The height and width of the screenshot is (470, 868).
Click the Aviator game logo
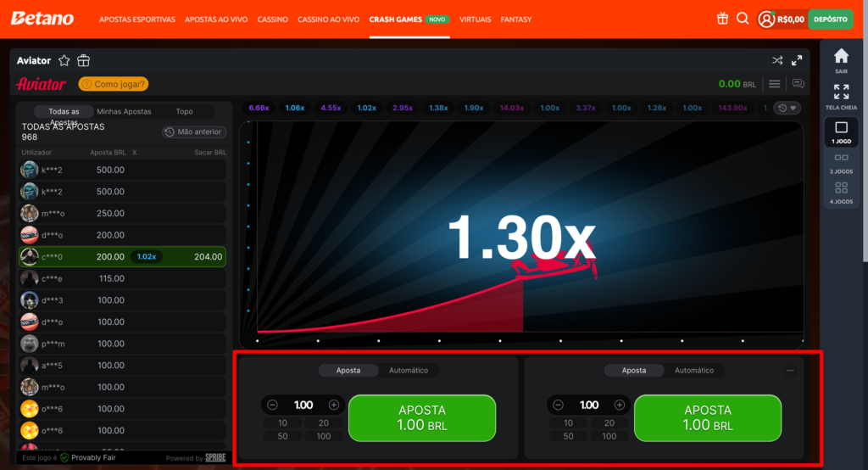click(x=41, y=84)
